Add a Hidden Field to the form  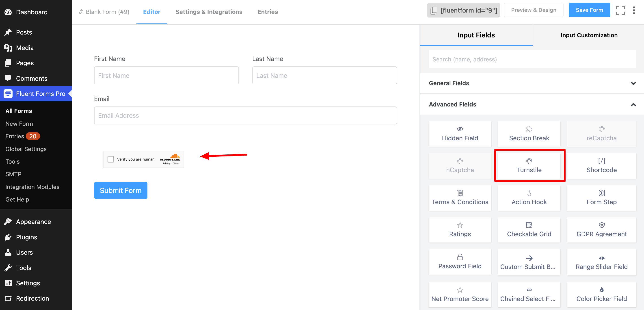[460, 134]
